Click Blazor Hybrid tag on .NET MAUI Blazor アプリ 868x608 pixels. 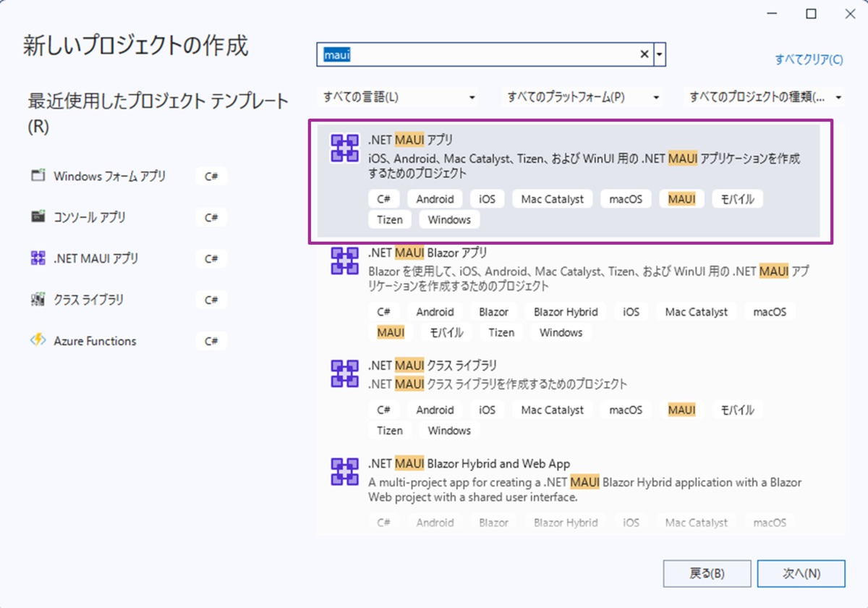pos(566,312)
